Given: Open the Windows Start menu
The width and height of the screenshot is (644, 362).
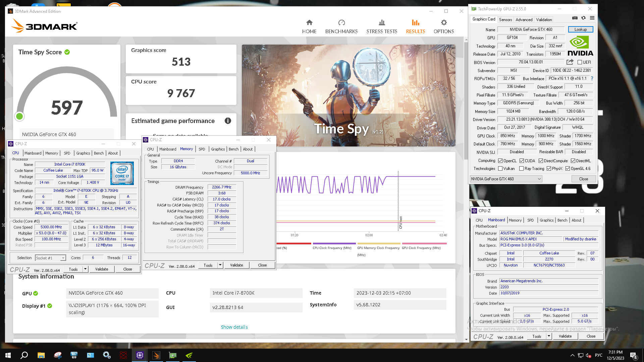Looking at the screenshot, I should pos(8,355).
